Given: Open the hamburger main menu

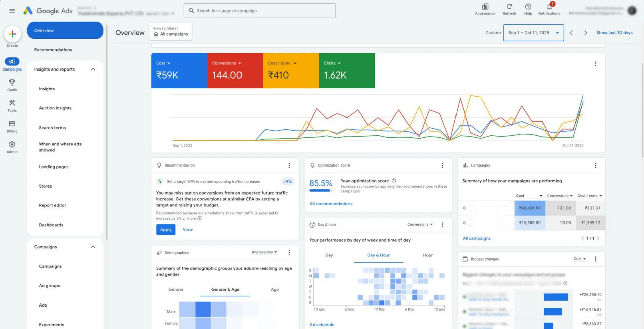Looking at the screenshot, I should coord(12,11).
